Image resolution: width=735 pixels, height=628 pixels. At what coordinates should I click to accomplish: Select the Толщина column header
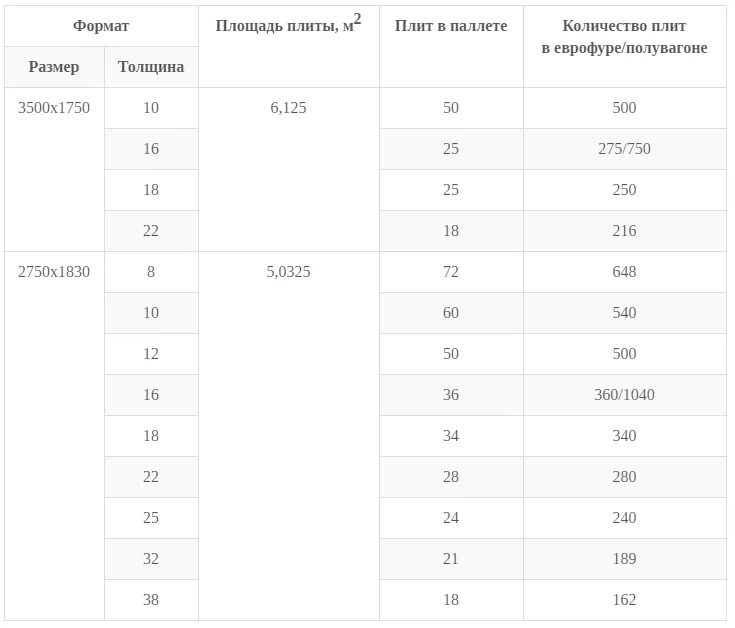point(151,67)
